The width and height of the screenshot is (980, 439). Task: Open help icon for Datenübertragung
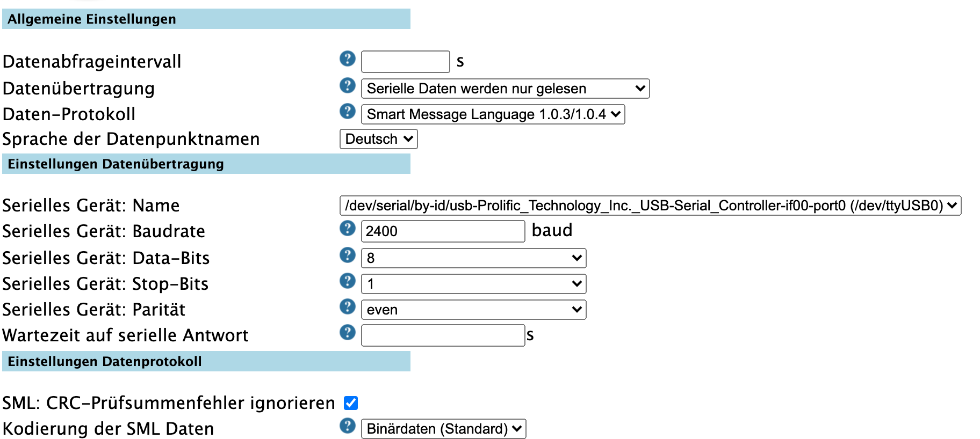tap(348, 85)
